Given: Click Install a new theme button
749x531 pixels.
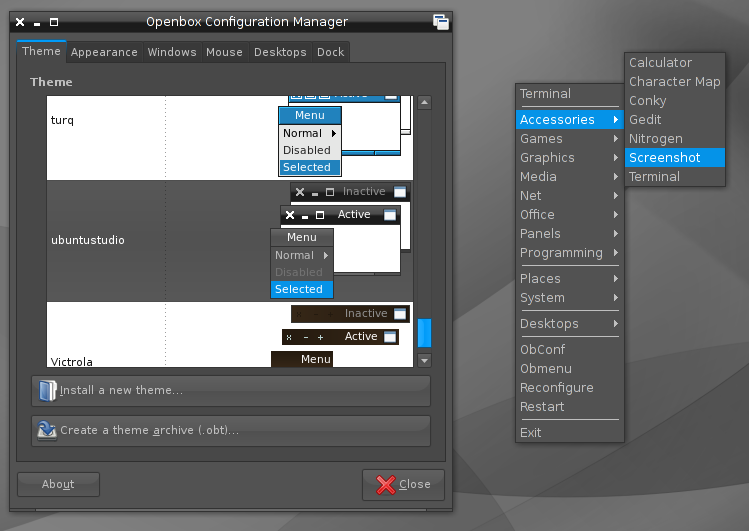Looking at the screenshot, I should (231, 390).
